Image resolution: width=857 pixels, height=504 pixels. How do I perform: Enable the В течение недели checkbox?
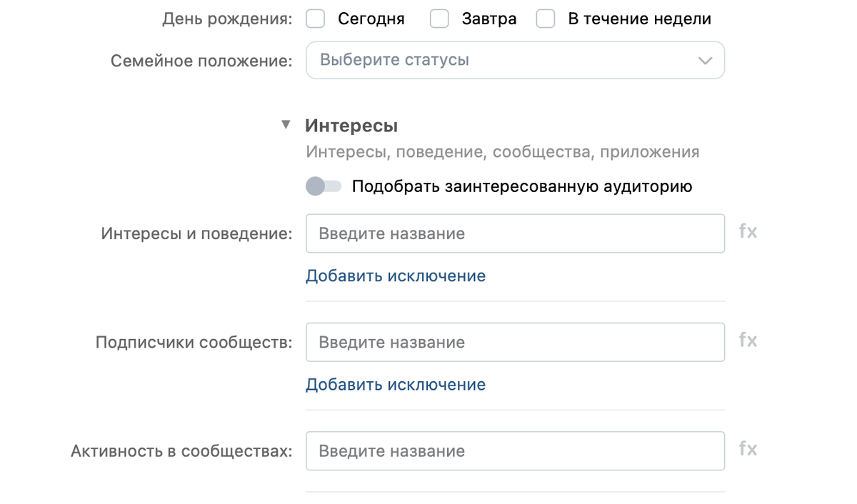click(x=546, y=19)
